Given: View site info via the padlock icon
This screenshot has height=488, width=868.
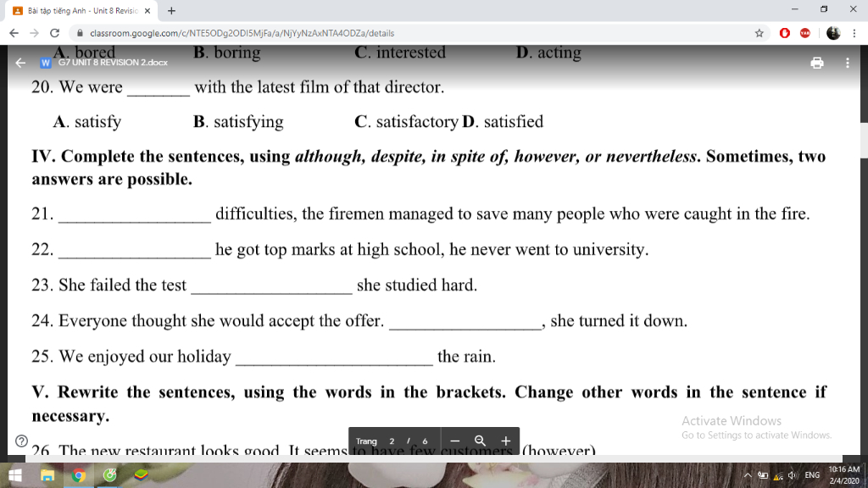Looking at the screenshot, I should 80,33.
